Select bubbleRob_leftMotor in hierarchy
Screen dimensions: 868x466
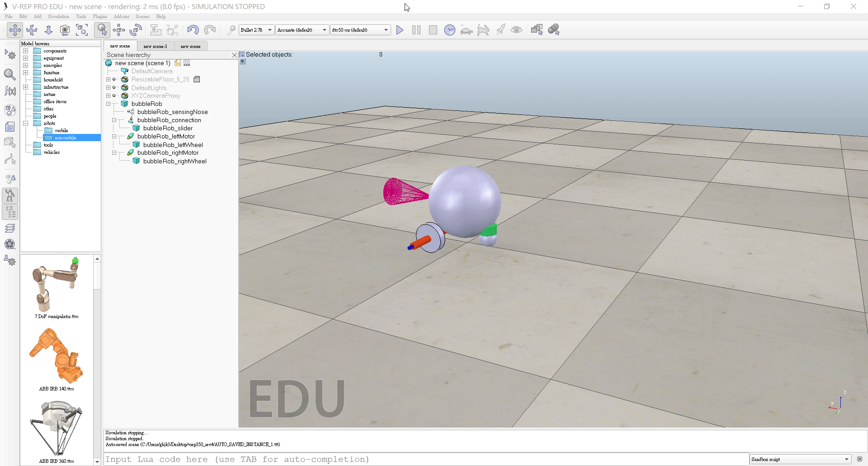(x=166, y=137)
